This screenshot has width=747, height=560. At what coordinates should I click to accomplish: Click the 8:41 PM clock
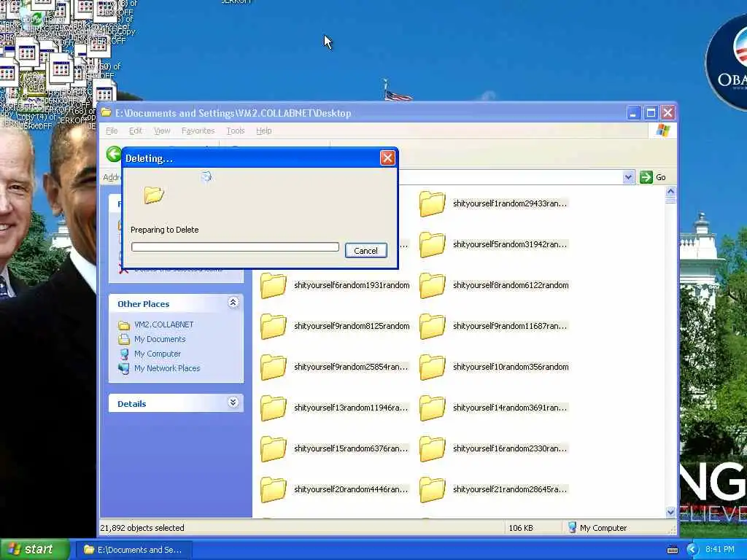(x=720, y=549)
